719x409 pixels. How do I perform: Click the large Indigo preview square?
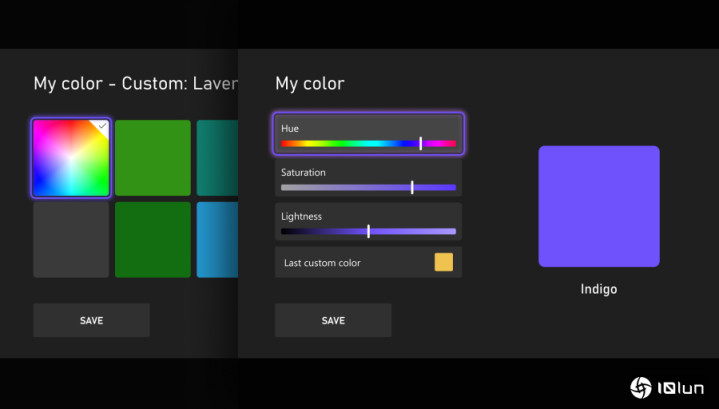pos(598,206)
